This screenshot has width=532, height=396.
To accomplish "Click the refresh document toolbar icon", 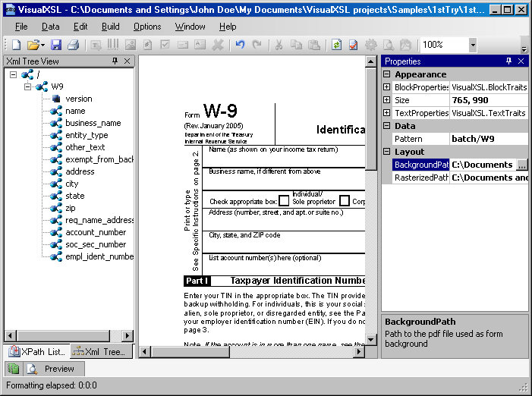I will click(336, 45).
